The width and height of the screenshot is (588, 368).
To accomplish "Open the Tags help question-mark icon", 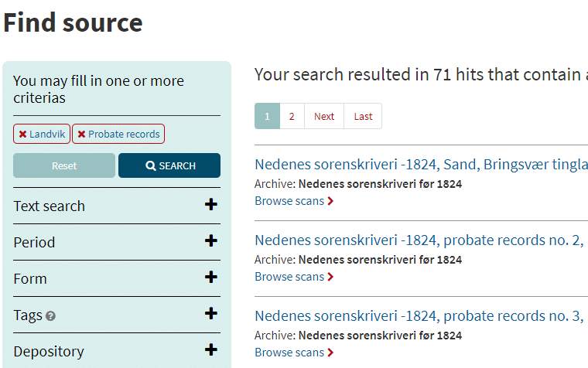I will tap(50, 316).
